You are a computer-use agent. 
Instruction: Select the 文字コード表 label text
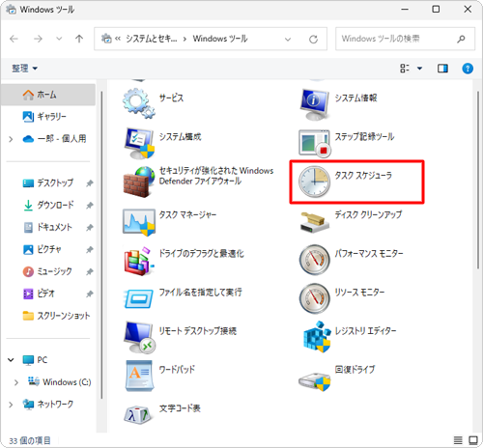click(x=180, y=408)
